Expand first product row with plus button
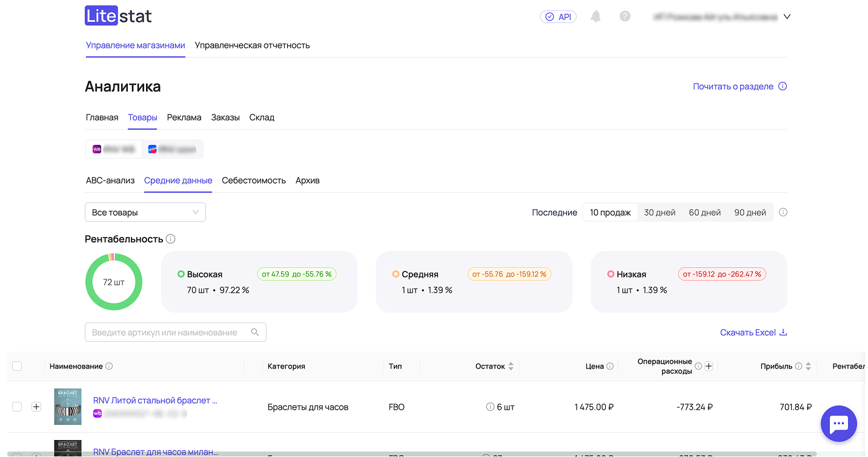The height and width of the screenshot is (457, 868). [x=36, y=407]
